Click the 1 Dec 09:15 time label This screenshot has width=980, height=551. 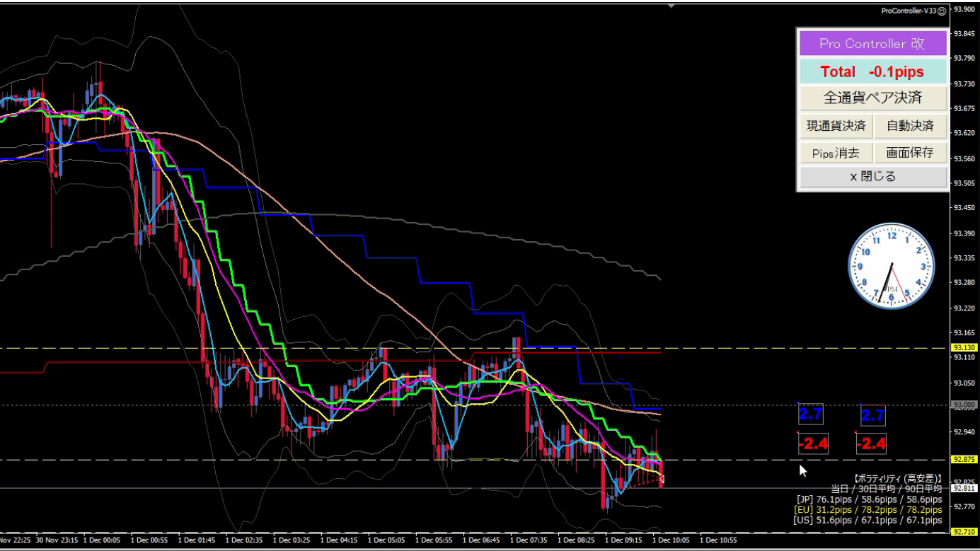(x=623, y=540)
